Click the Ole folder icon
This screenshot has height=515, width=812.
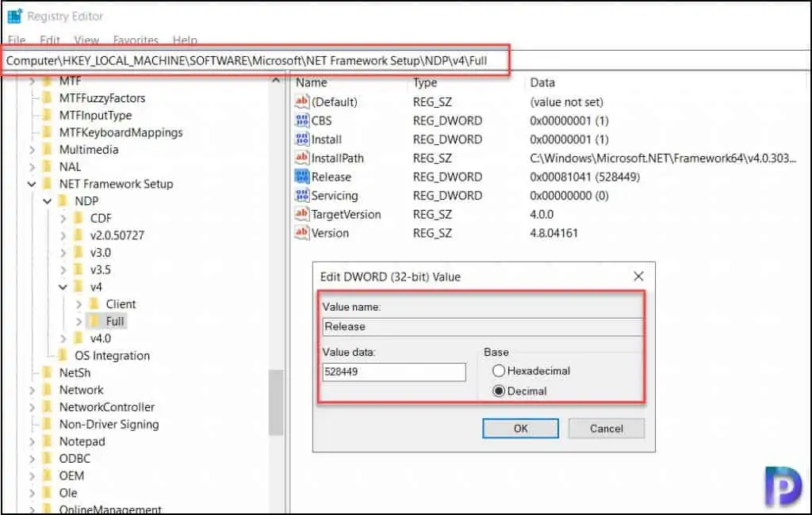click(x=48, y=492)
